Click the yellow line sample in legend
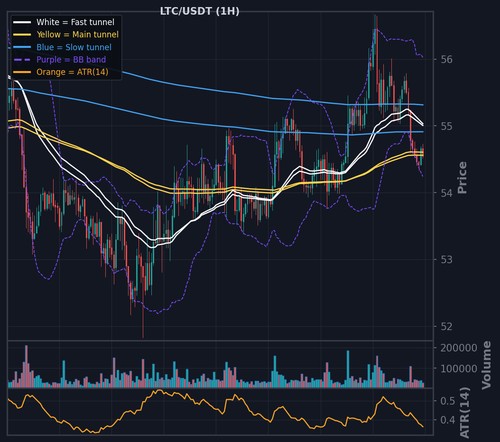 point(22,35)
